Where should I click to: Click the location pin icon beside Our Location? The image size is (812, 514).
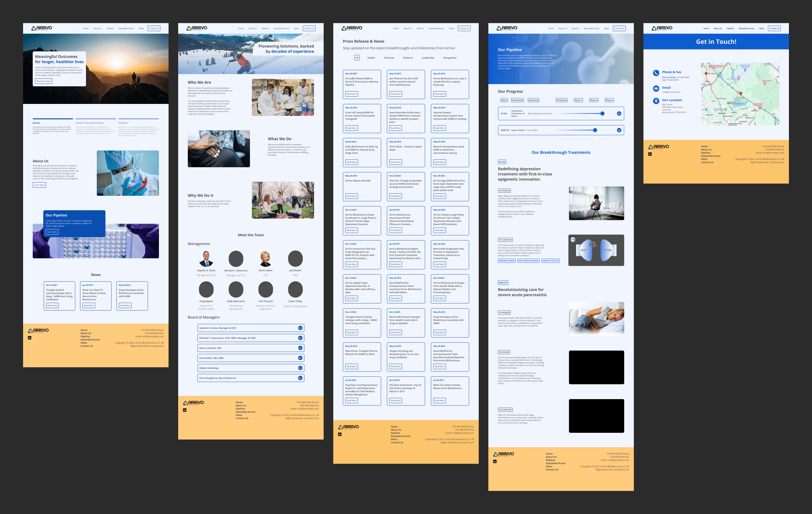click(x=656, y=101)
